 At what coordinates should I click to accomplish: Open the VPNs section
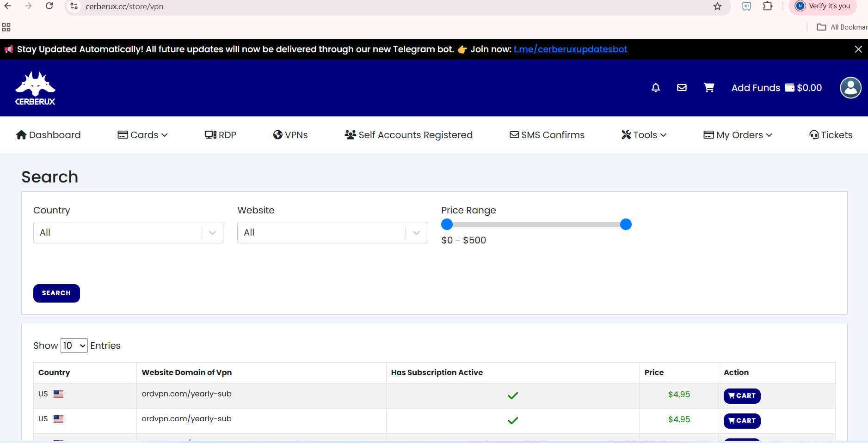coord(290,135)
